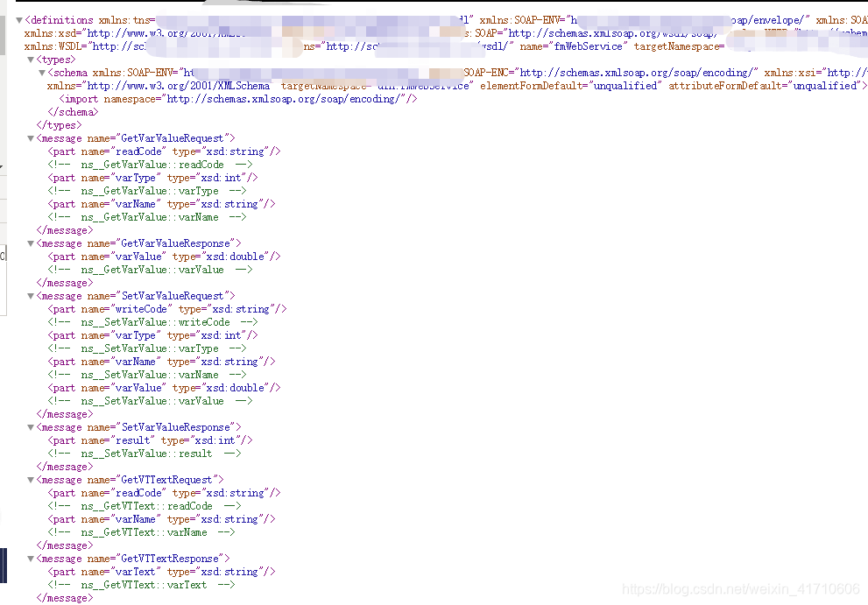Select the ns__SetVarValue::varType comment line
The width and height of the screenshot is (868, 605).
[147, 348]
